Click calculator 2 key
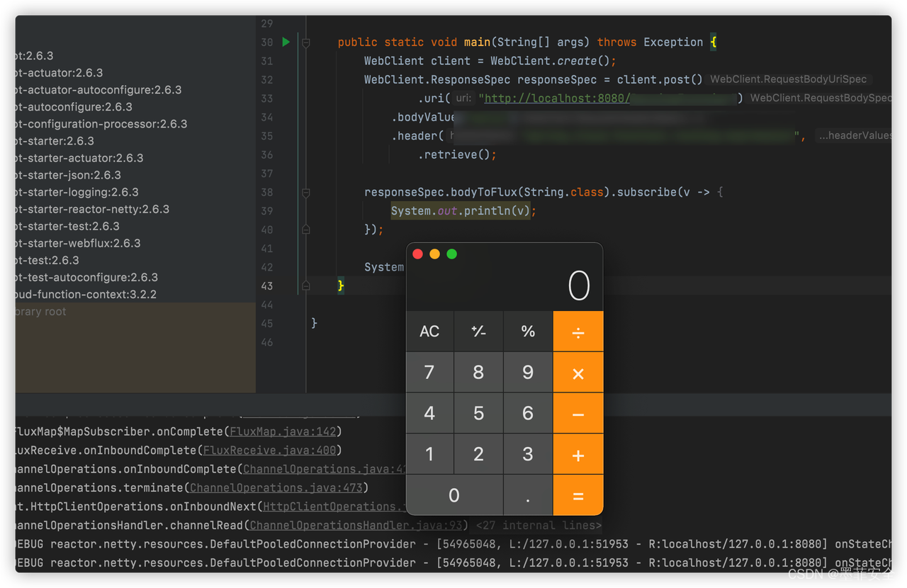 point(478,454)
